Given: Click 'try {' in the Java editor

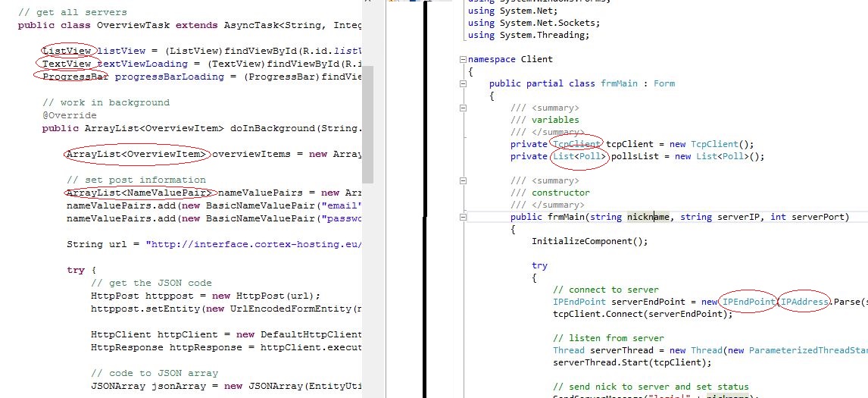Looking at the screenshot, I should (81, 270).
